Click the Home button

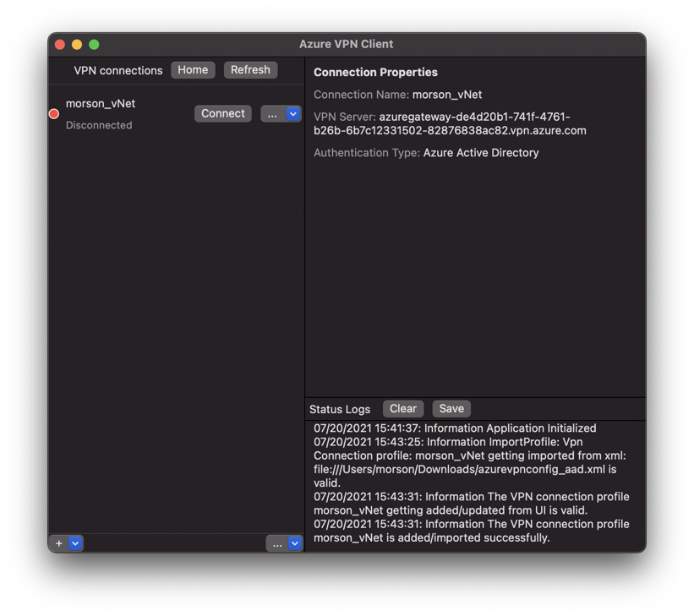(193, 70)
